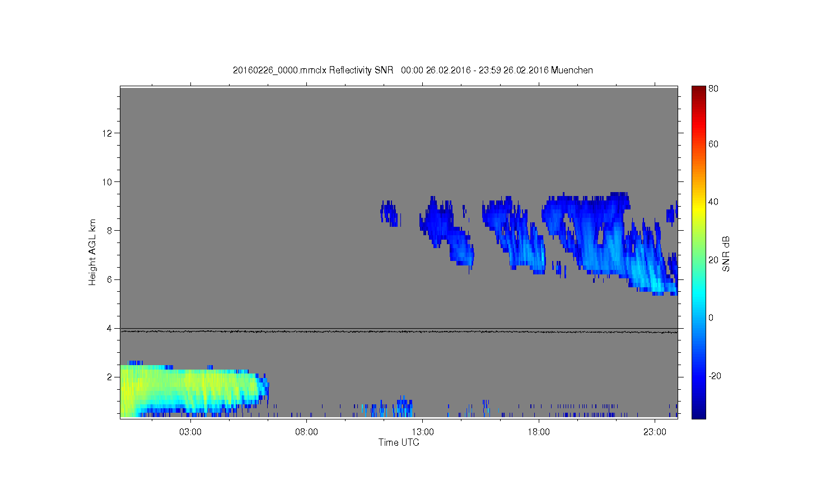Click the height tick label 2
840x504 pixels.
110,377
